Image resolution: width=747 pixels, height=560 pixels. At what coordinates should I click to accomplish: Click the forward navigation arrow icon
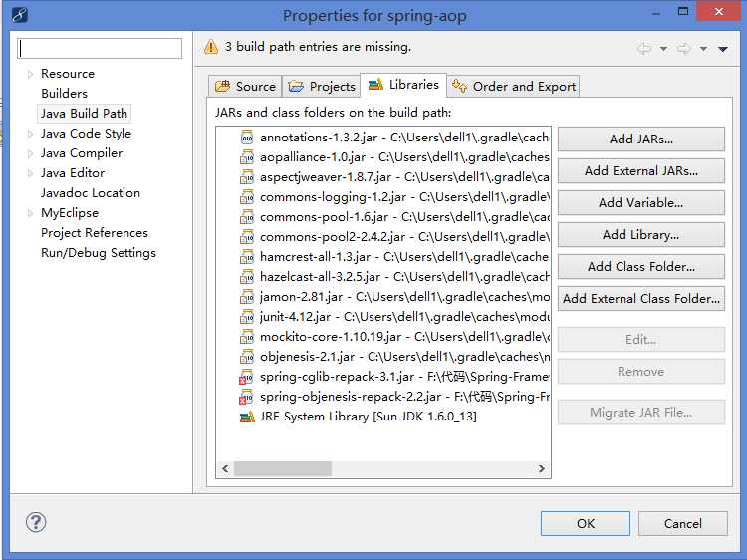click(x=684, y=48)
